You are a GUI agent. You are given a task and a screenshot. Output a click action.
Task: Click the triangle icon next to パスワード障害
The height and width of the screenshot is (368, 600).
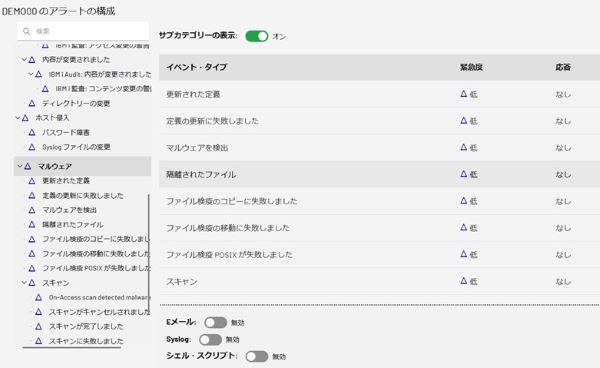coord(32,132)
